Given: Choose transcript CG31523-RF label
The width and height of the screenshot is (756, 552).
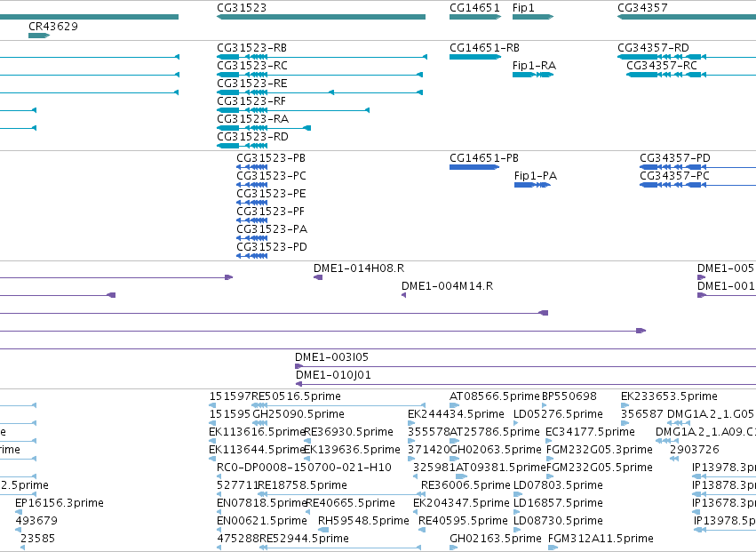Looking at the screenshot, I should (x=251, y=101).
